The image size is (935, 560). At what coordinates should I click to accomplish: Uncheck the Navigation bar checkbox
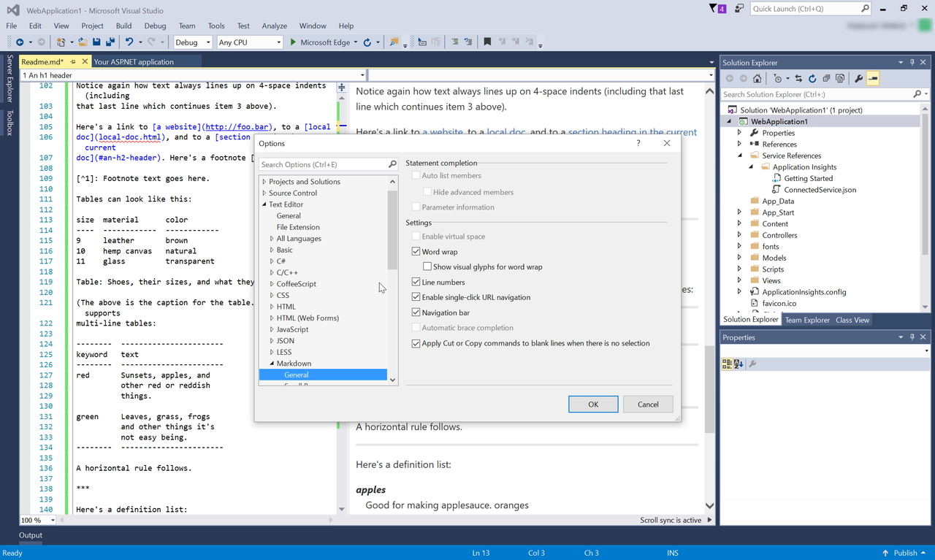click(416, 313)
